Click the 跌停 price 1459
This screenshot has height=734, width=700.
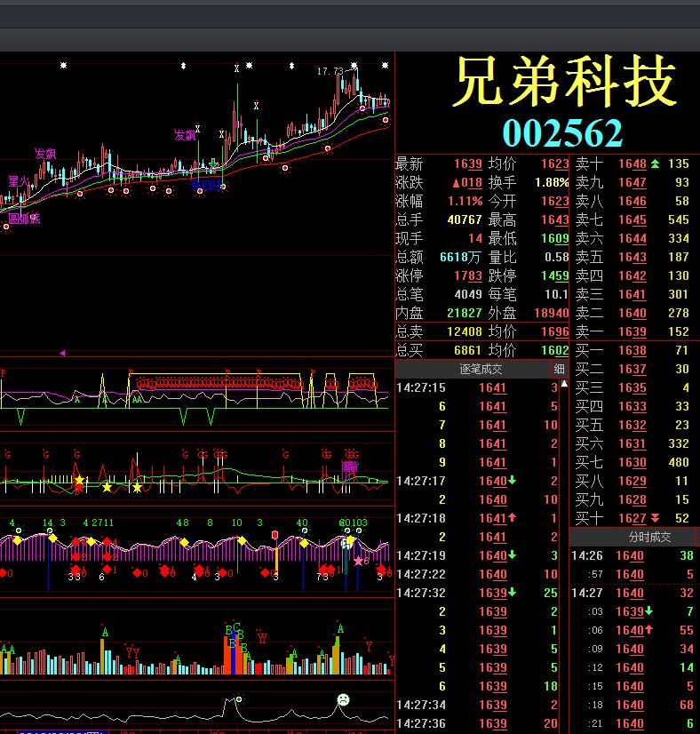555,275
